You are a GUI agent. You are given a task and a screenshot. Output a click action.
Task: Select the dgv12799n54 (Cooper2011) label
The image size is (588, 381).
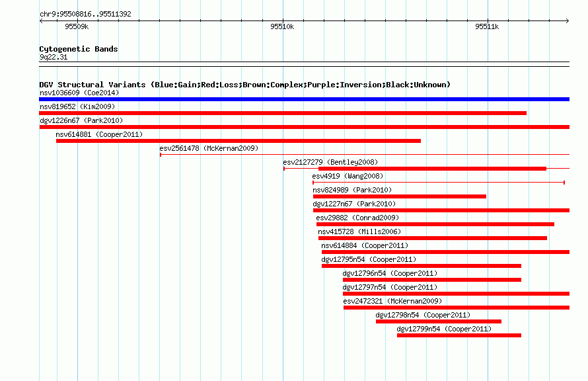444,329
